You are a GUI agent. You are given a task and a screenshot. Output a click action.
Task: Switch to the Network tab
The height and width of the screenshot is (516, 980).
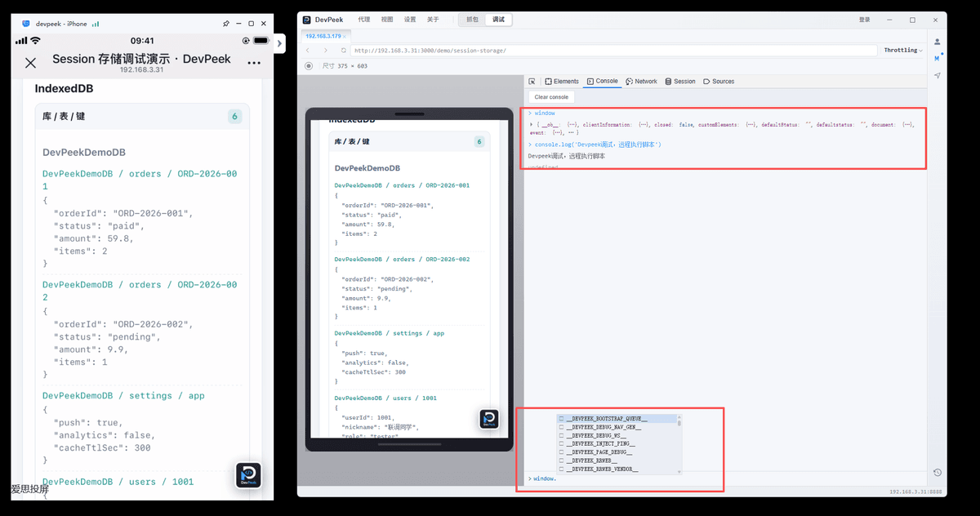641,82
